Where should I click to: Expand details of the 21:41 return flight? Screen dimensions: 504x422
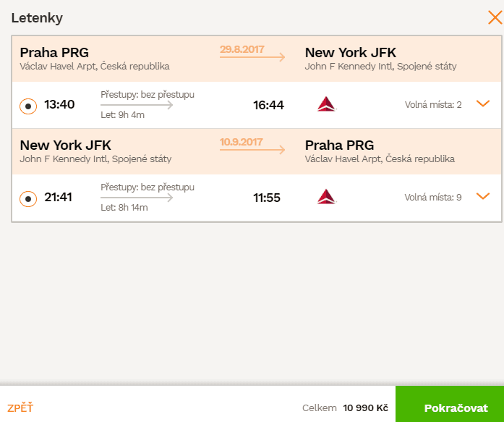coord(483,196)
